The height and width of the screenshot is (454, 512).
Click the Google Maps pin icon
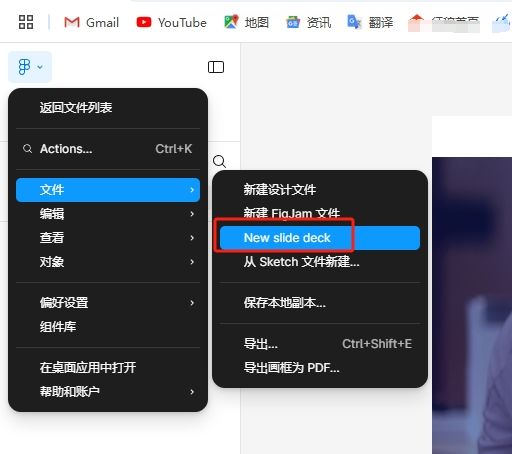pos(231,22)
